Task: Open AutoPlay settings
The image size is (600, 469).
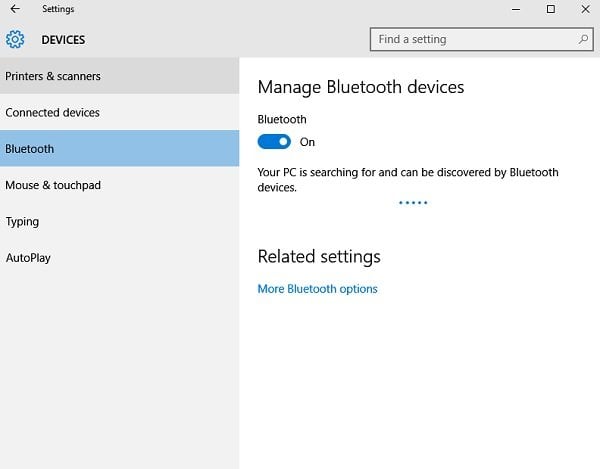Action: (119, 257)
